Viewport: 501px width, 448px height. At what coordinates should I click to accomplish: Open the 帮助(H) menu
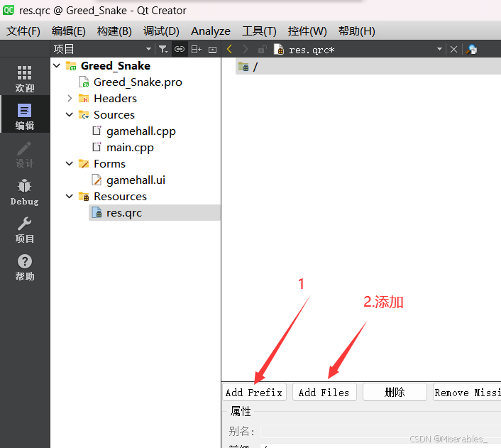tap(357, 31)
